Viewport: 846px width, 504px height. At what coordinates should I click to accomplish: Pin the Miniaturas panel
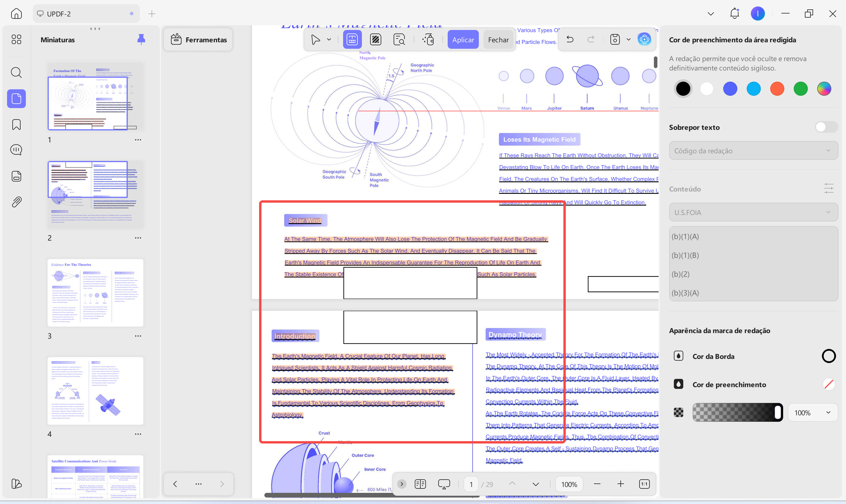tap(141, 39)
